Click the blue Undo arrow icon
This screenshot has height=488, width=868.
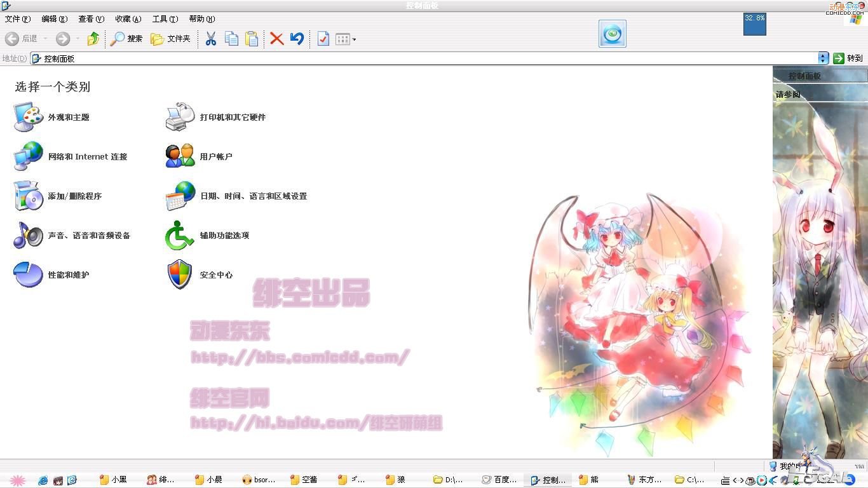point(297,39)
